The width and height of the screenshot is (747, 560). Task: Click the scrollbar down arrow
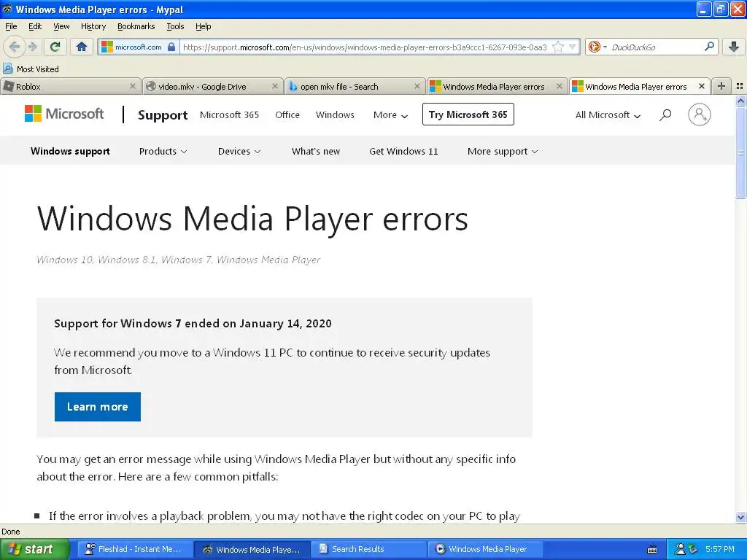pyautogui.click(x=740, y=517)
